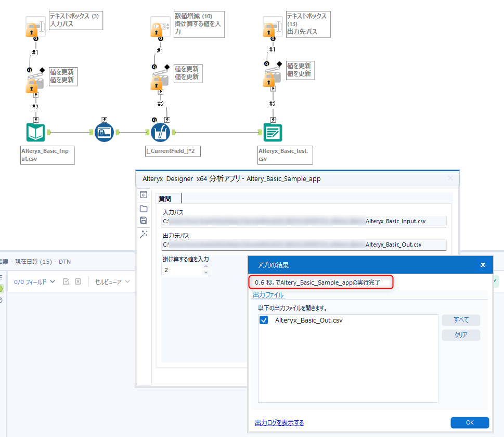Click the 結果 - 現在日時 (15) - DTN title
The image size is (504, 437).
coord(35,262)
